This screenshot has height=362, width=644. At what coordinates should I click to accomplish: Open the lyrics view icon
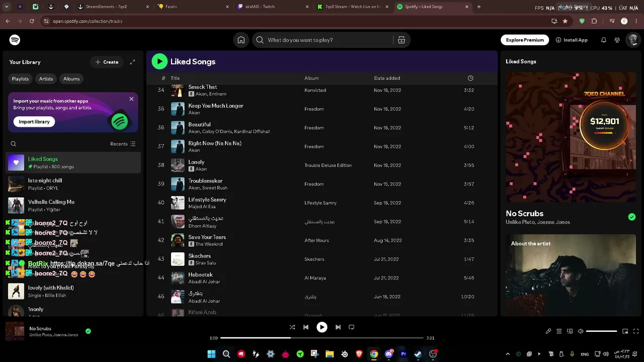click(548, 331)
